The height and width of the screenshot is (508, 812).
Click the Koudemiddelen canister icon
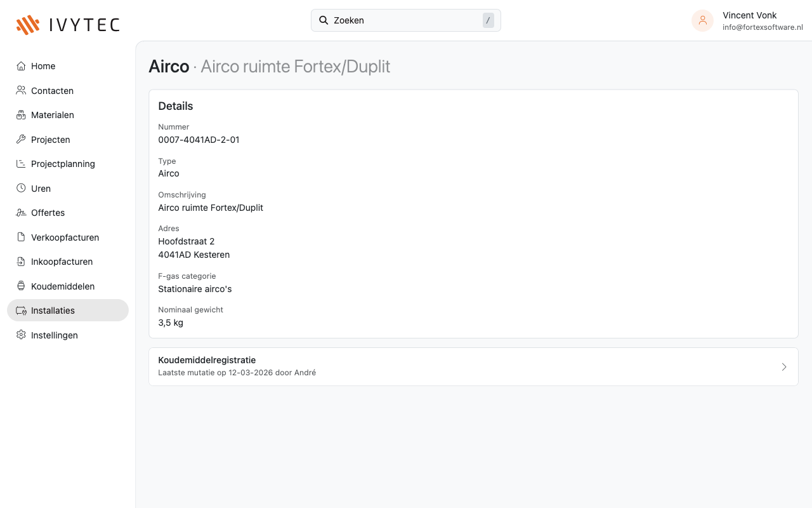(x=21, y=286)
